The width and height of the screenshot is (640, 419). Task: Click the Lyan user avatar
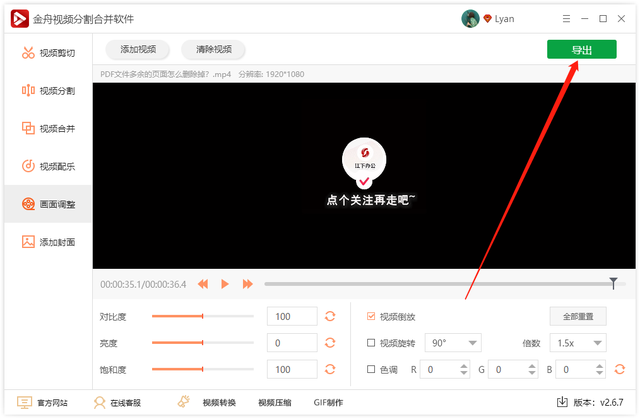[470, 19]
